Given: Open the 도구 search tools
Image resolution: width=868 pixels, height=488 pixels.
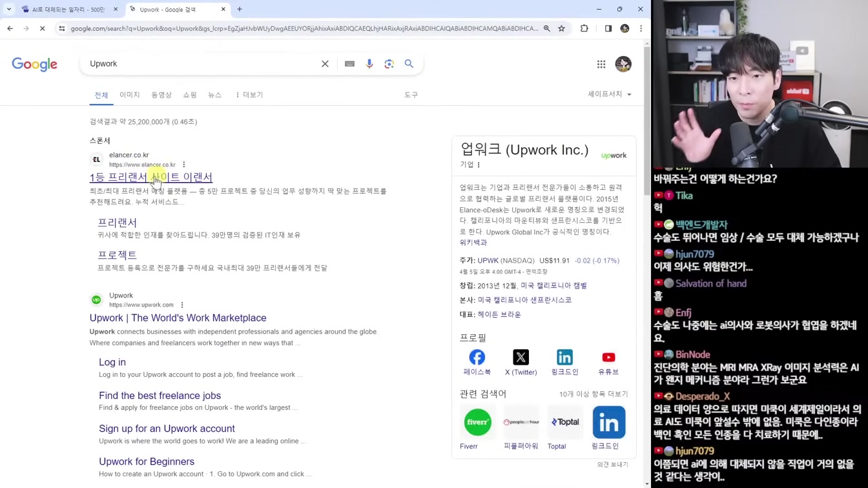Looking at the screenshot, I should coord(411,95).
